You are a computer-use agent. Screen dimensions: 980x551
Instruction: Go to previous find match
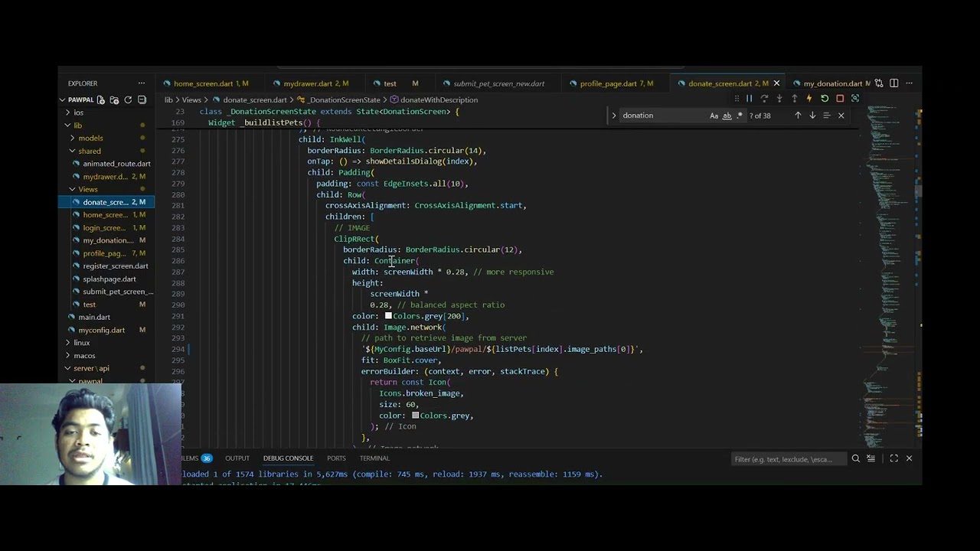click(x=798, y=116)
